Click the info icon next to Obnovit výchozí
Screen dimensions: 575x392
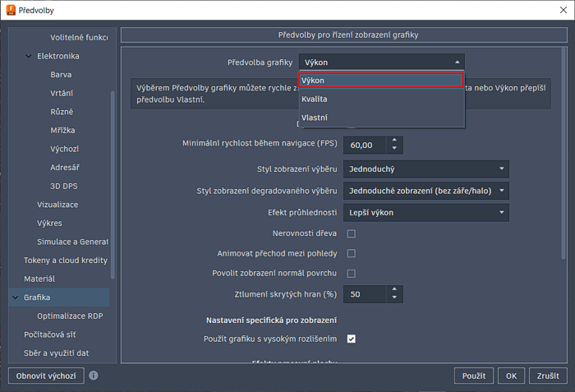pos(94,376)
